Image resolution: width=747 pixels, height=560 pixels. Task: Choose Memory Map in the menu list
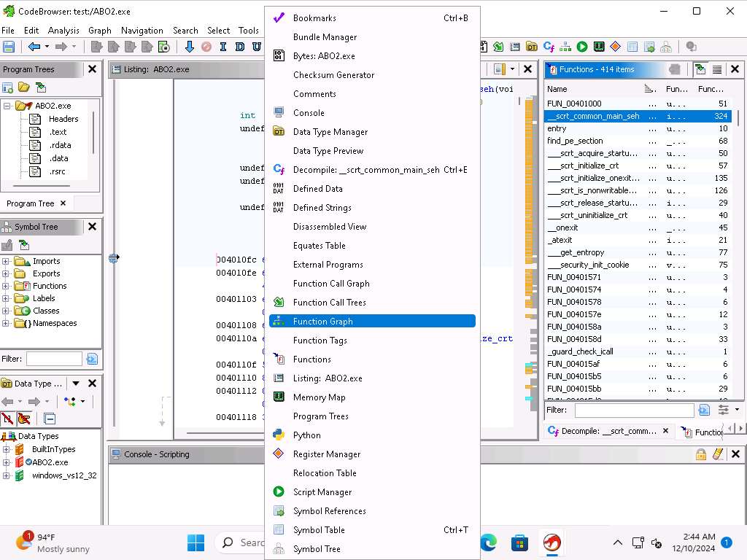(x=319, y=397)
